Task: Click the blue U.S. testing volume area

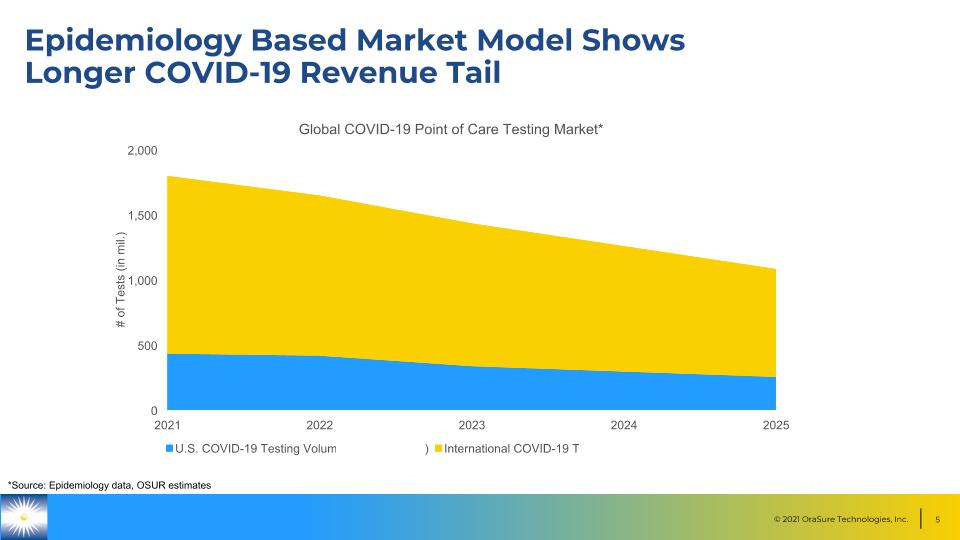Action: [x=471, y=389]
